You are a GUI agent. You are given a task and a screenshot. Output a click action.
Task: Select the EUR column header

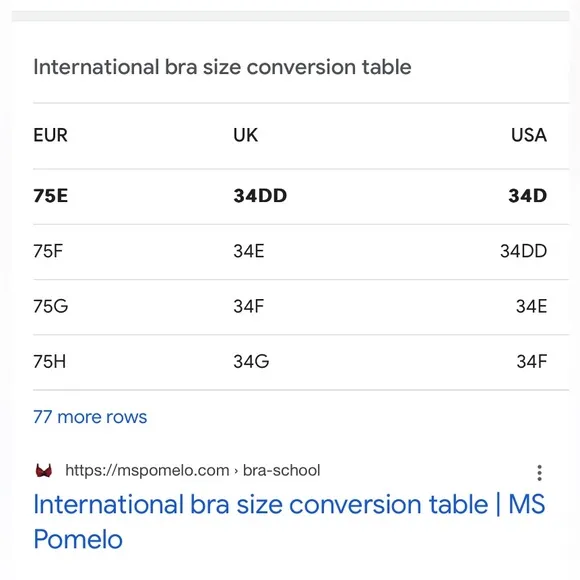[x=50, y=135]
